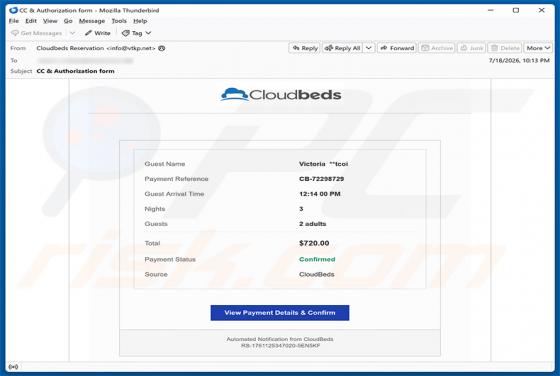The width and height of the screenshot is (560, 376).
Task: Click the blurred recipient address in To field
Action: coord(85,61)
